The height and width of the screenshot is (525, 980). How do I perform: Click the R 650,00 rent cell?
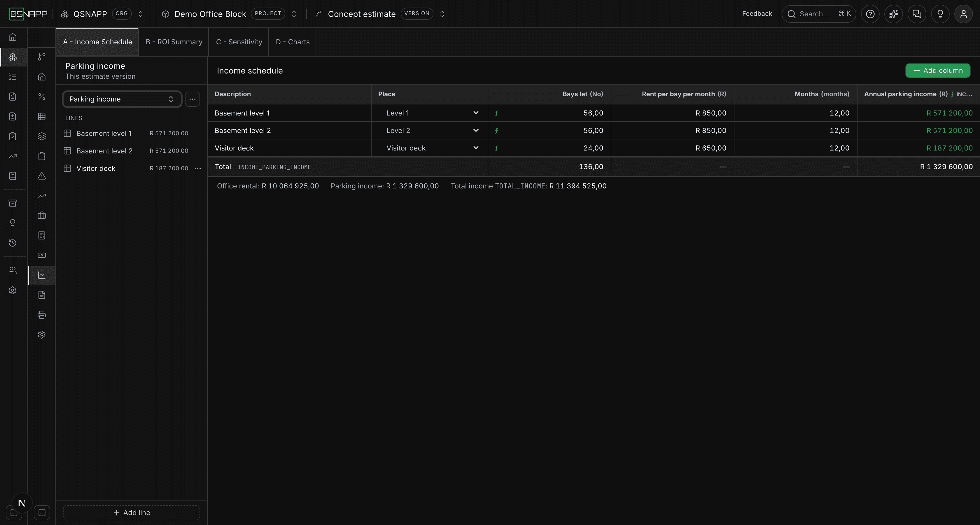click(x=673, y=148)
